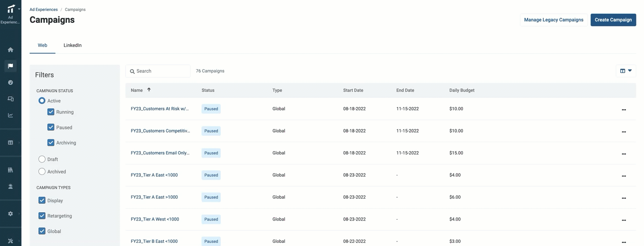644x246 pixels.
Task: Click the Status column header
Action: (208, 90)
